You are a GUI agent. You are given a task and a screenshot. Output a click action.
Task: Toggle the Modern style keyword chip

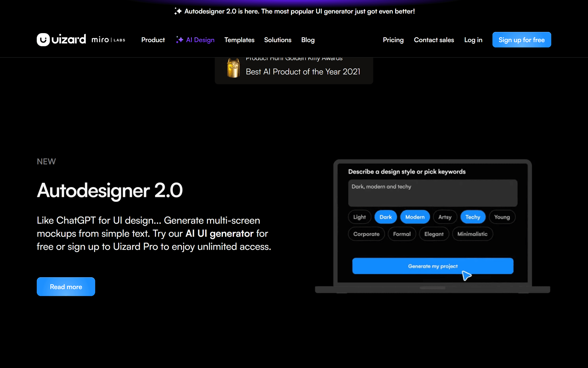pyautogui.click(x=415, y=217)
